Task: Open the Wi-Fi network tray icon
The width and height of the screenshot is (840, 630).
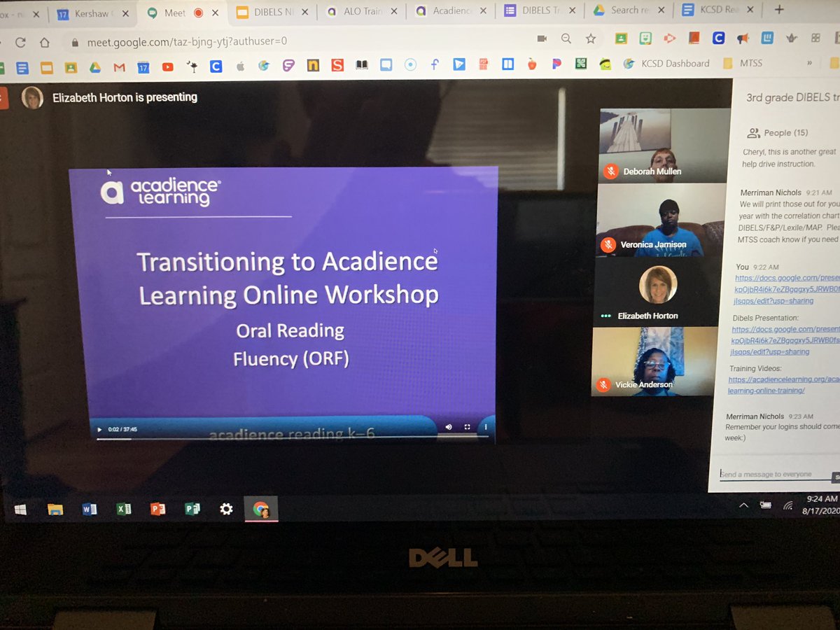Action: point(789,504)
